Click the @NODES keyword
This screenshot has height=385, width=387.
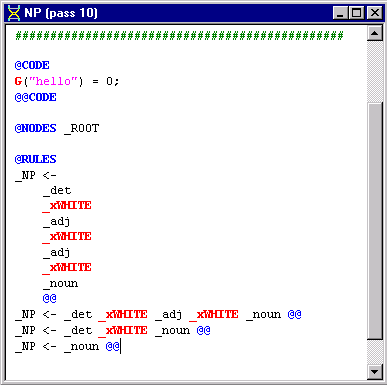36,128
